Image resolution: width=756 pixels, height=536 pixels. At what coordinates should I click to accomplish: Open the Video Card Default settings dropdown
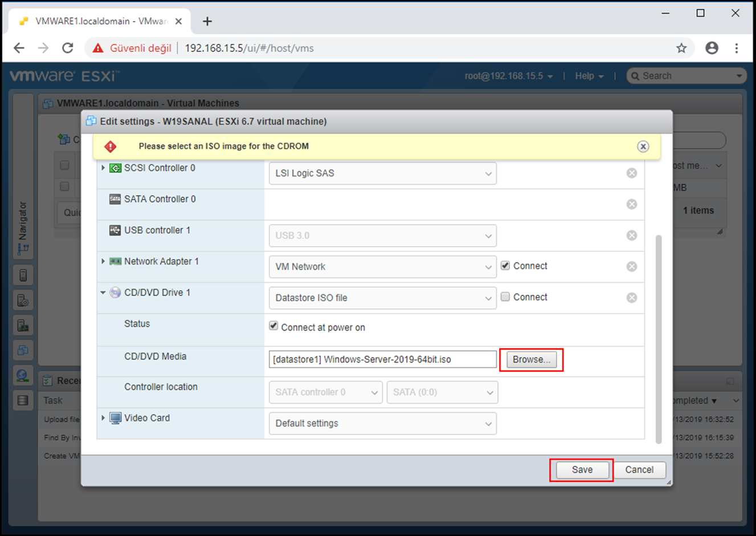tap(382, 424)
